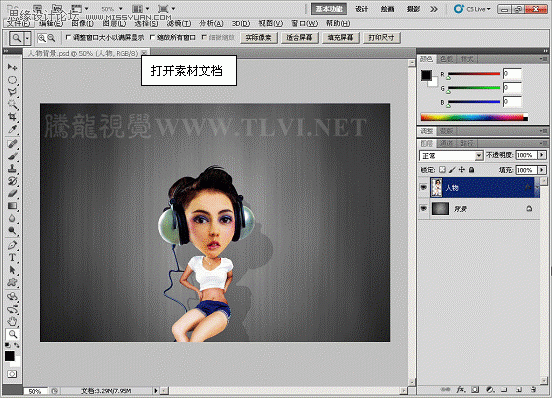Click lock all padlock icon
This screenshot has width=552, height=398.
pyautogui.click(x=471, y=170)
